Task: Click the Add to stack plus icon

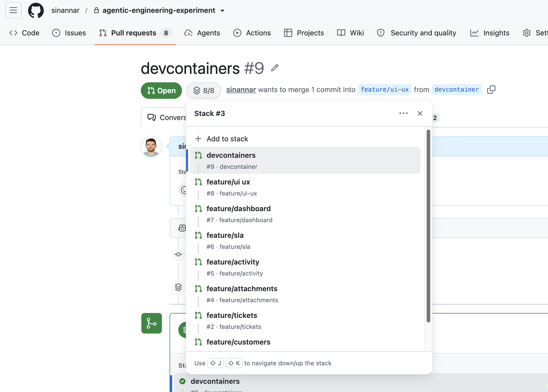Action: (x=198, y=139)
